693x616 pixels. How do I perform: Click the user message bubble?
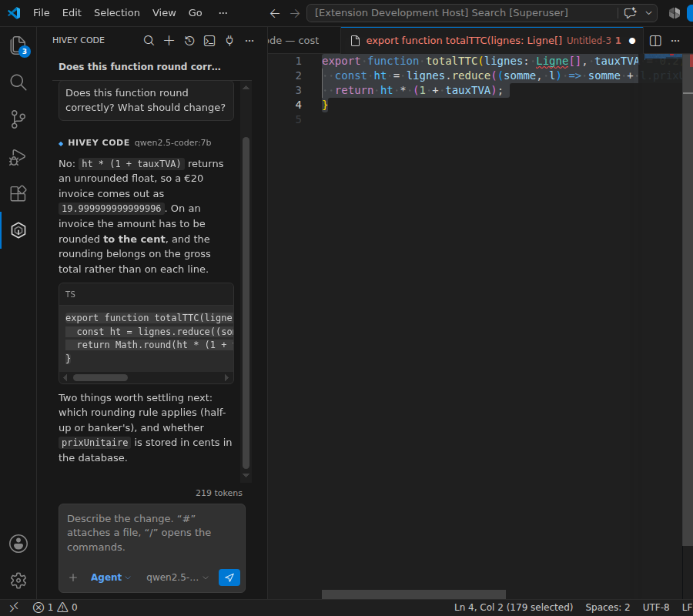tap(146, 100)
